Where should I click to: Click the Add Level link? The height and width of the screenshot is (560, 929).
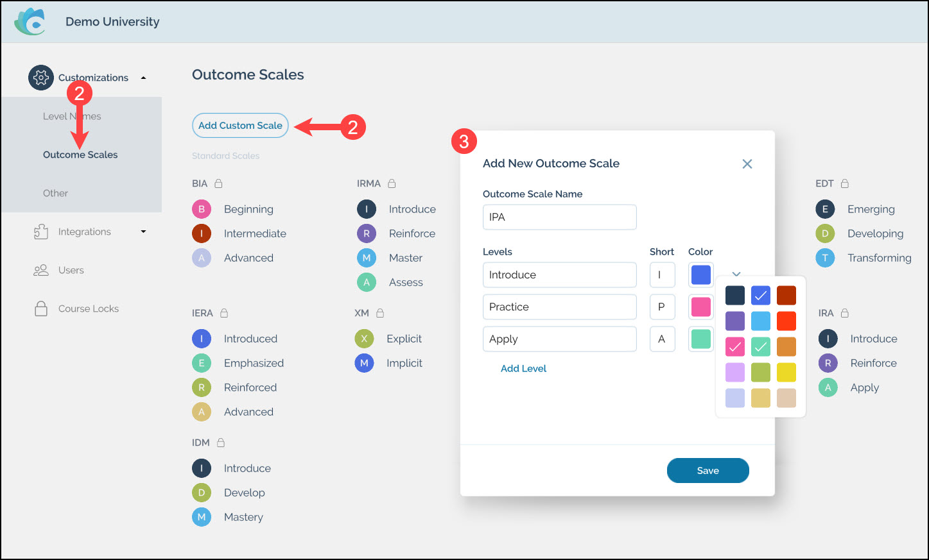(x=523, y=368)
